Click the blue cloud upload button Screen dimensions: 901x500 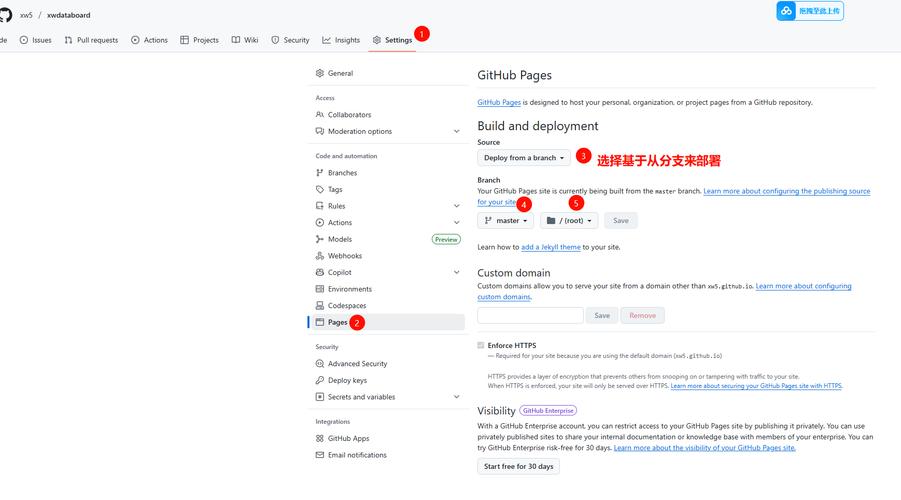click(x=809, y=11)
